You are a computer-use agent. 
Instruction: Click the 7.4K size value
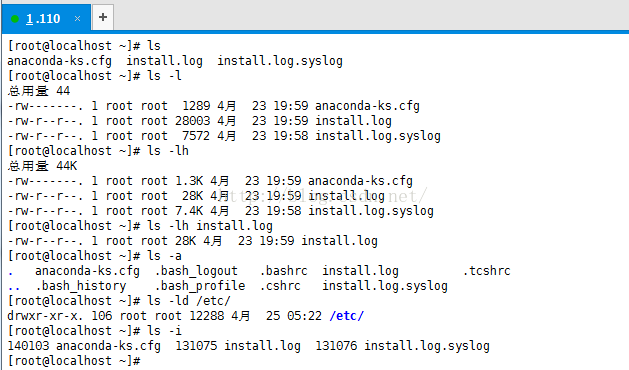pos(189,211)
